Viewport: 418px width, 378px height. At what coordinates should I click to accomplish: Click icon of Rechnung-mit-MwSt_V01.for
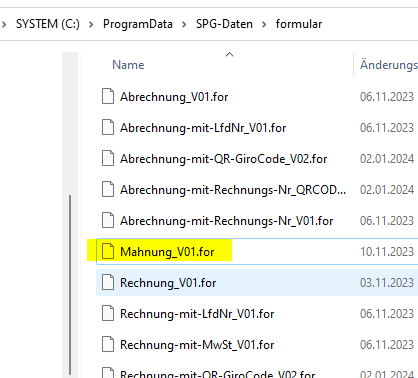108,344
